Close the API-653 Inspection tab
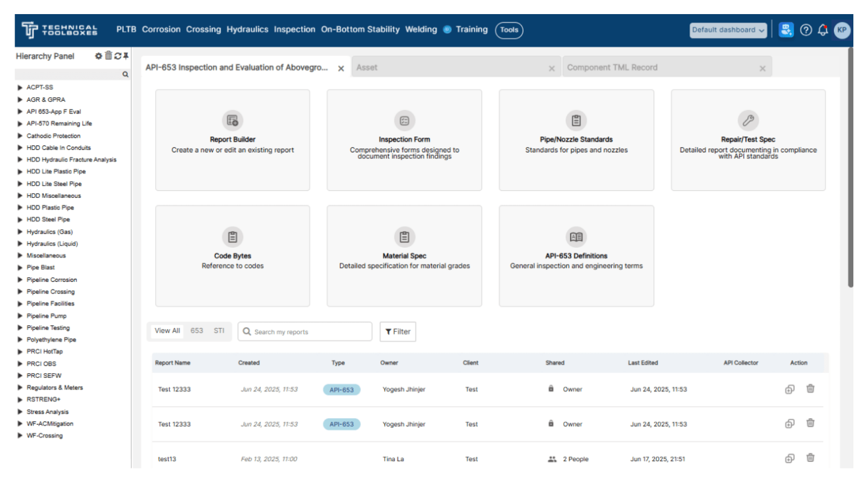The image size is (868, 488). [341, 68]
